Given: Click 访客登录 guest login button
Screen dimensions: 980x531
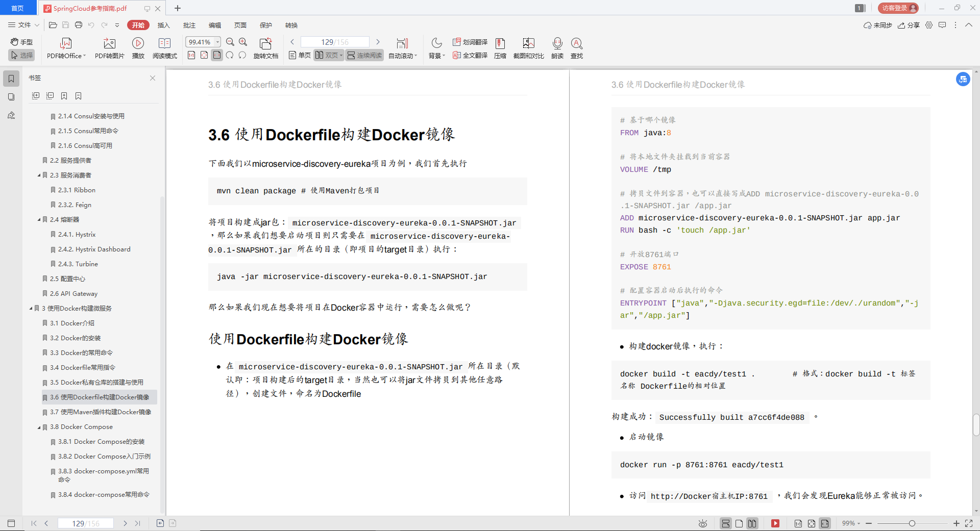Looking at the screenshot, I should pos(898,8).
